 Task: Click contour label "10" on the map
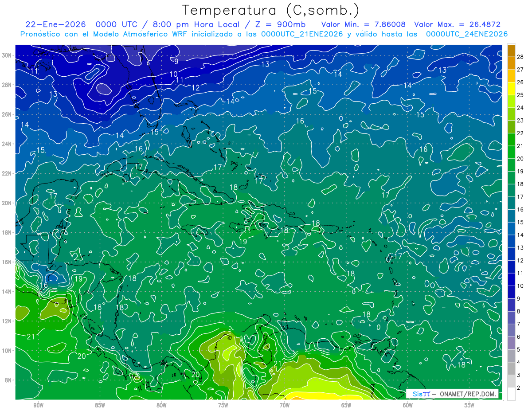(173, 74)
